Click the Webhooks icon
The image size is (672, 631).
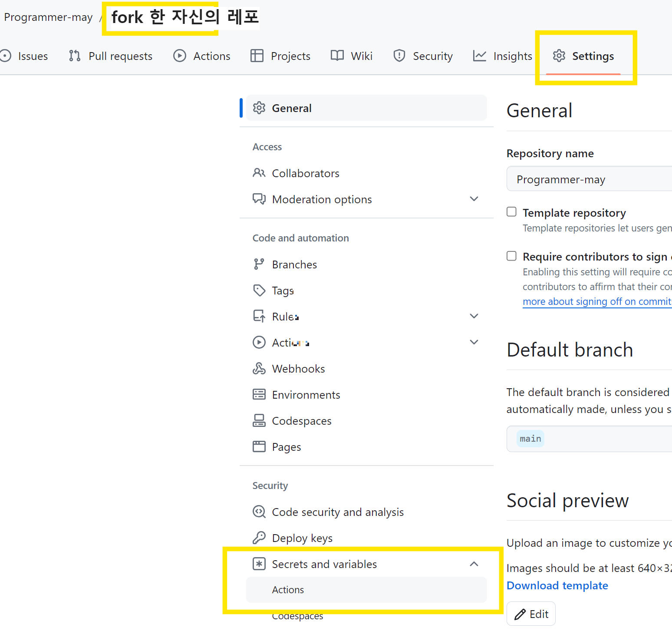(259, 368)
